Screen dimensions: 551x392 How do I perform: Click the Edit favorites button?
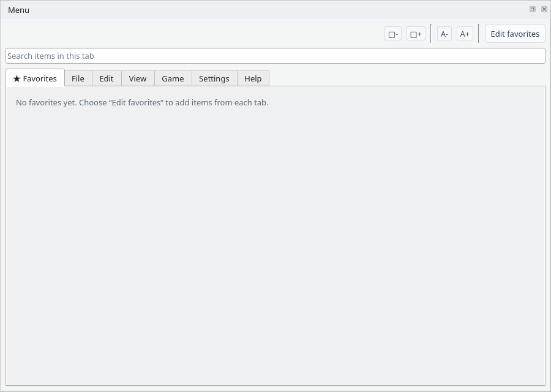515,34
